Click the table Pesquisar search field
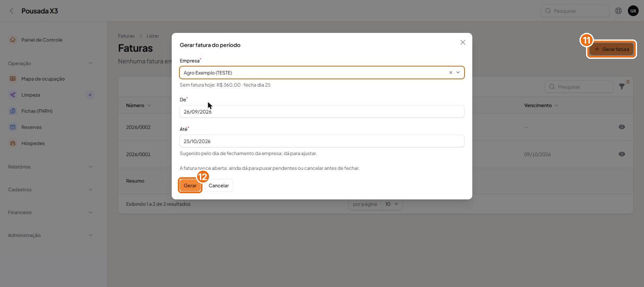 point(579,87)
